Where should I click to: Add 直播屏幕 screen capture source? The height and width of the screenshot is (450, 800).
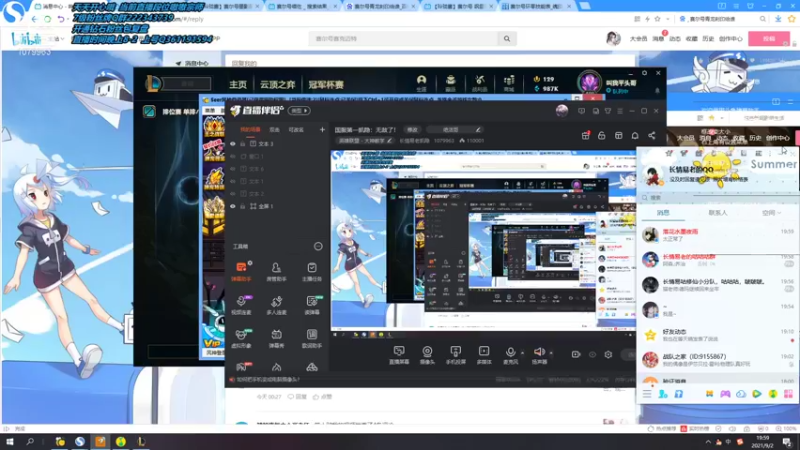point(399,355)
